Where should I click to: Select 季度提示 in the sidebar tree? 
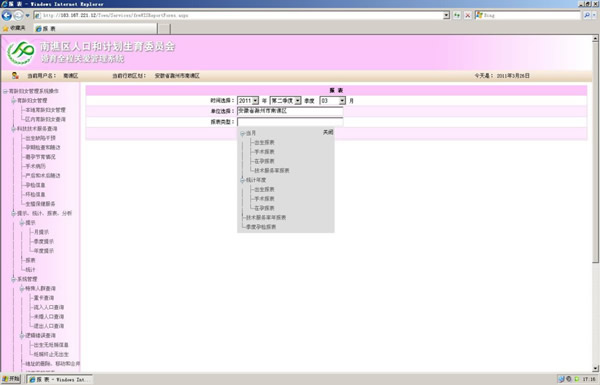44,241
